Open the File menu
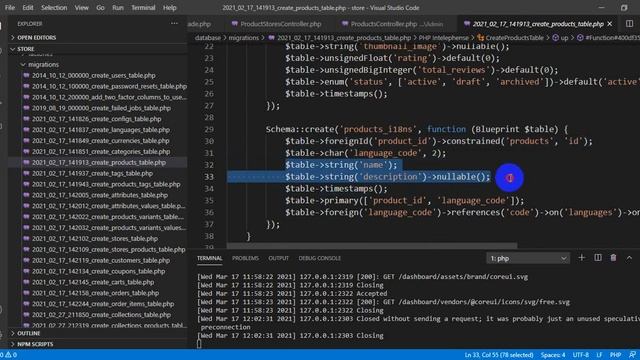This screenshot has width=640, height=360. [x=10, y=7]
